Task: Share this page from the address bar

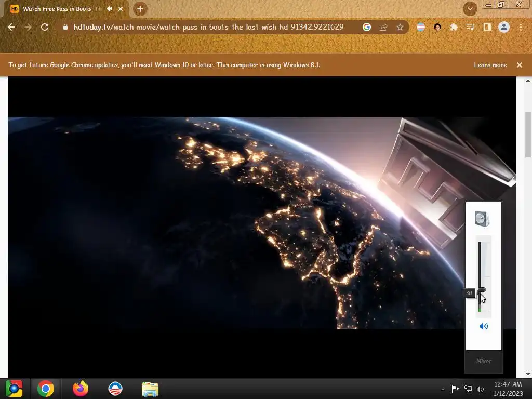Action: [x=383, y=27]
